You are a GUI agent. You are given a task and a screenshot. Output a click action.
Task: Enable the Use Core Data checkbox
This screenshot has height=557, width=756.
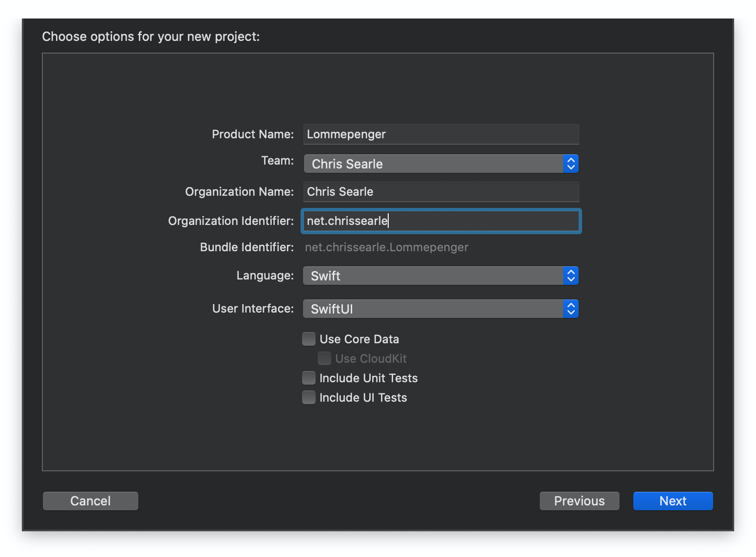click(309, 338)
